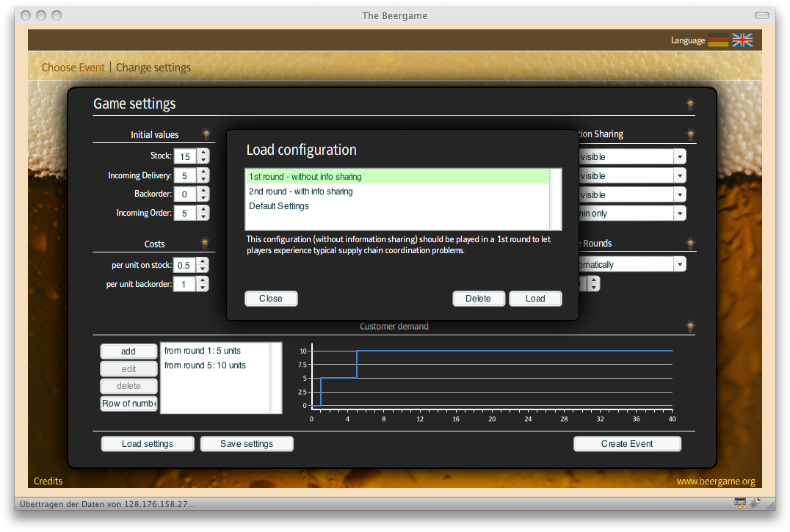This screenshot has height=532, width=790.
Task: Select 'Default Settings' configuration
Action: pyautogui.click(x=397, y=206)
